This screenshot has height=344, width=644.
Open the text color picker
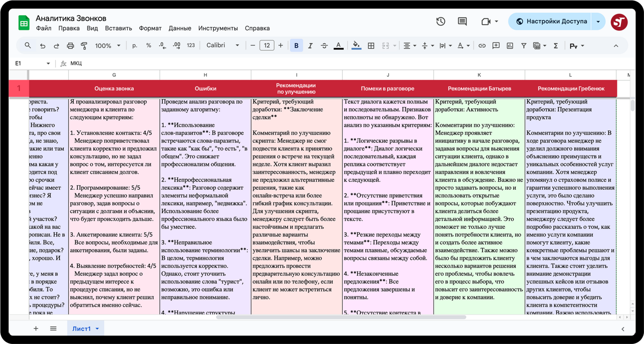pos(338,46)
